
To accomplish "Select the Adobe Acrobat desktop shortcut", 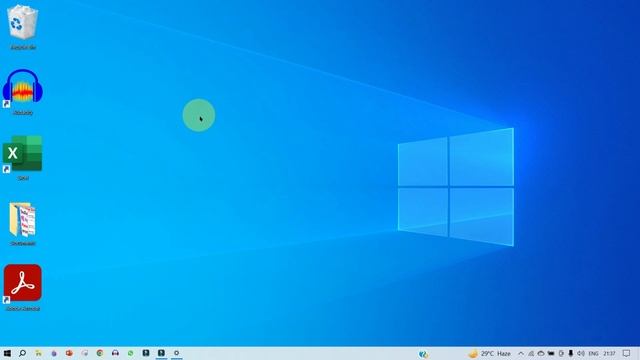I will pos(22,288).
